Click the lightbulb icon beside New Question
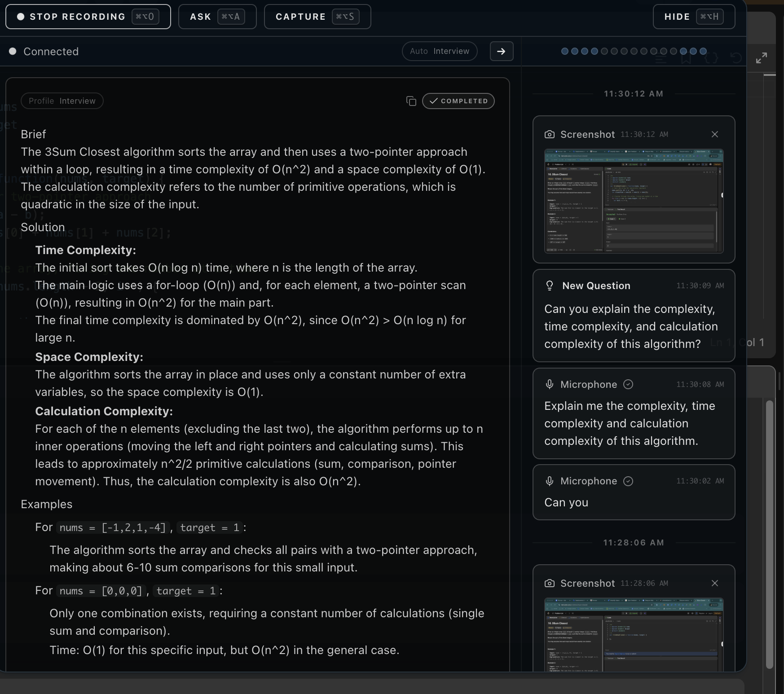Image resolution: width=784 pixels, height=694 pixels. (x=549, y=286)
